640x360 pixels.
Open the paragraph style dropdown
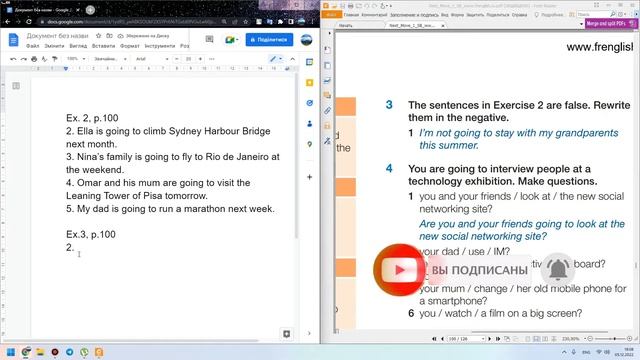tap(110, 59)
